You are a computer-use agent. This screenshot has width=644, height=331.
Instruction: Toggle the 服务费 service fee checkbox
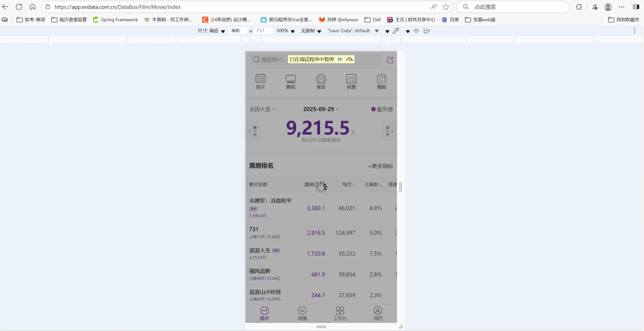click(373, 109)
